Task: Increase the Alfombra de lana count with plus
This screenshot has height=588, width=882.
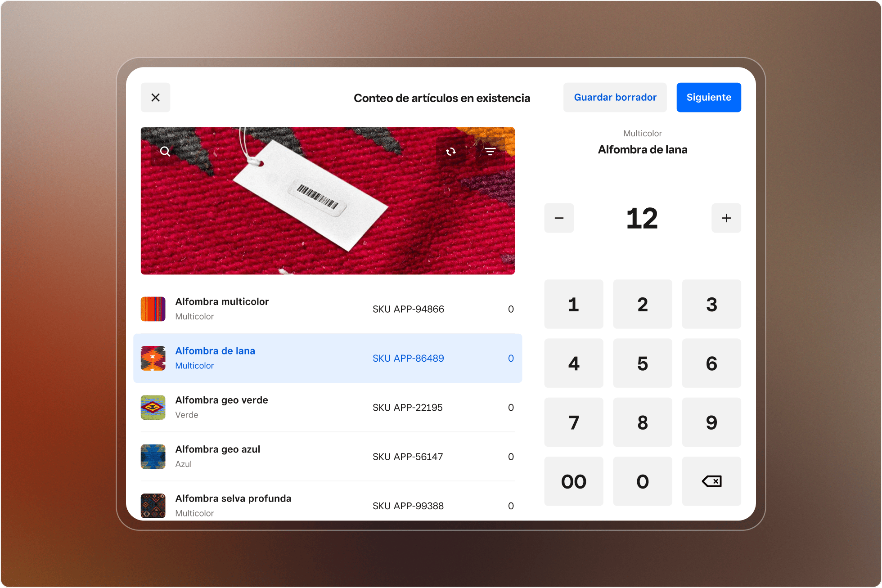Action: (x=726, y=218)
